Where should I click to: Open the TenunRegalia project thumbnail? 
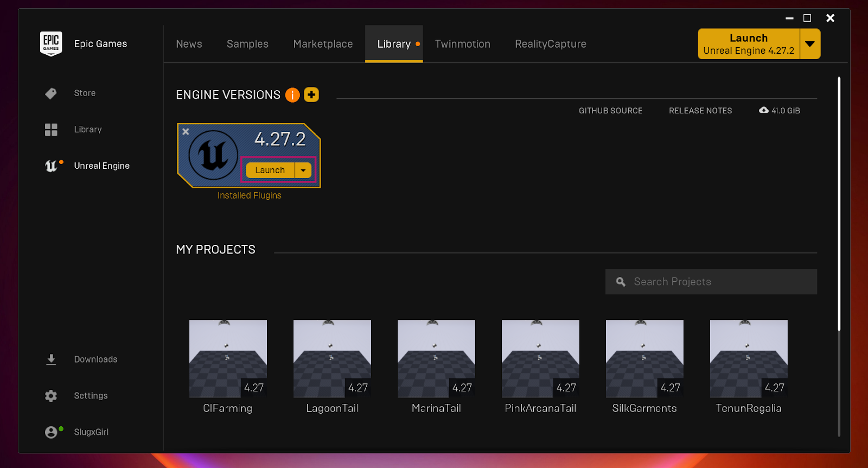[749, 359]
